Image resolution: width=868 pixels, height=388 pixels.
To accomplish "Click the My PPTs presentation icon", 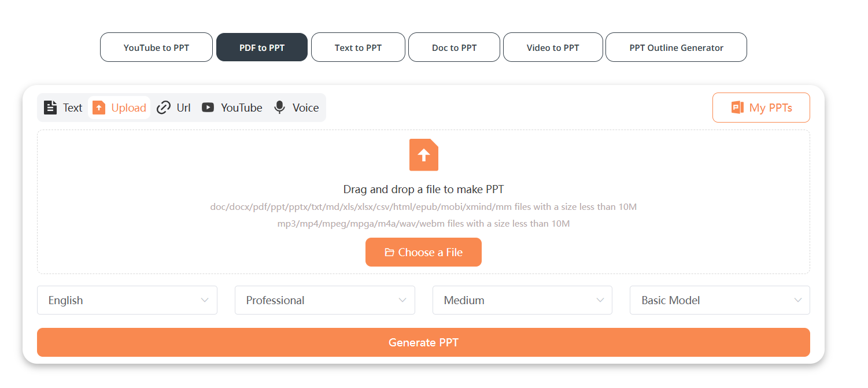I will (737, 107).
